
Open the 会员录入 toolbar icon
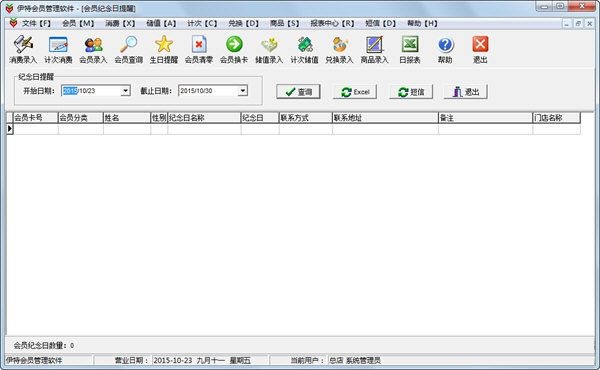tap(93, 49)
